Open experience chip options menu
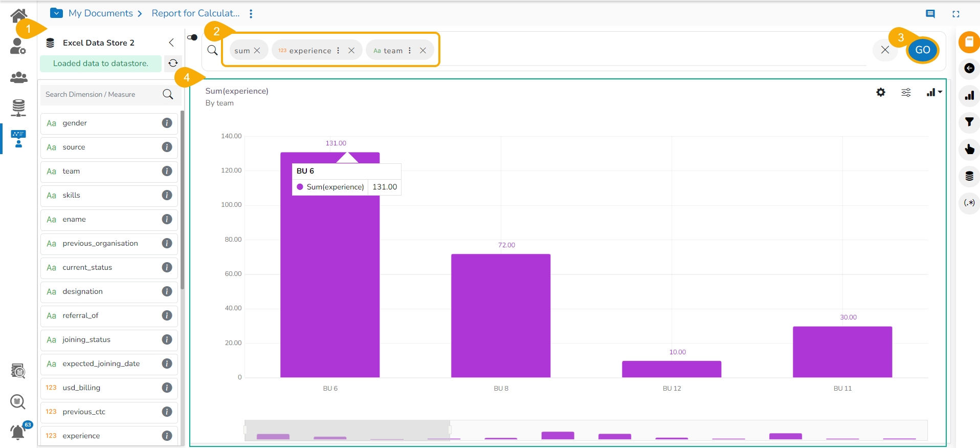 (338, 50)
